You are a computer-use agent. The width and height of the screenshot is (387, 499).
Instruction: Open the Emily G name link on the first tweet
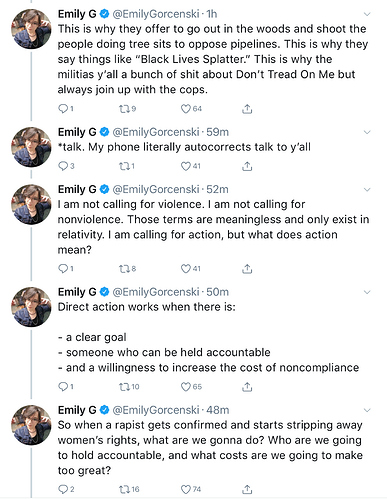(77, 14)
